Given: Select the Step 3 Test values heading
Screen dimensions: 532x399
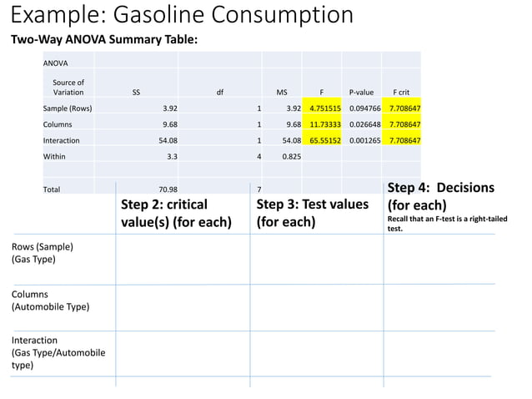Looking at the screenshot, I should point(312,213).
